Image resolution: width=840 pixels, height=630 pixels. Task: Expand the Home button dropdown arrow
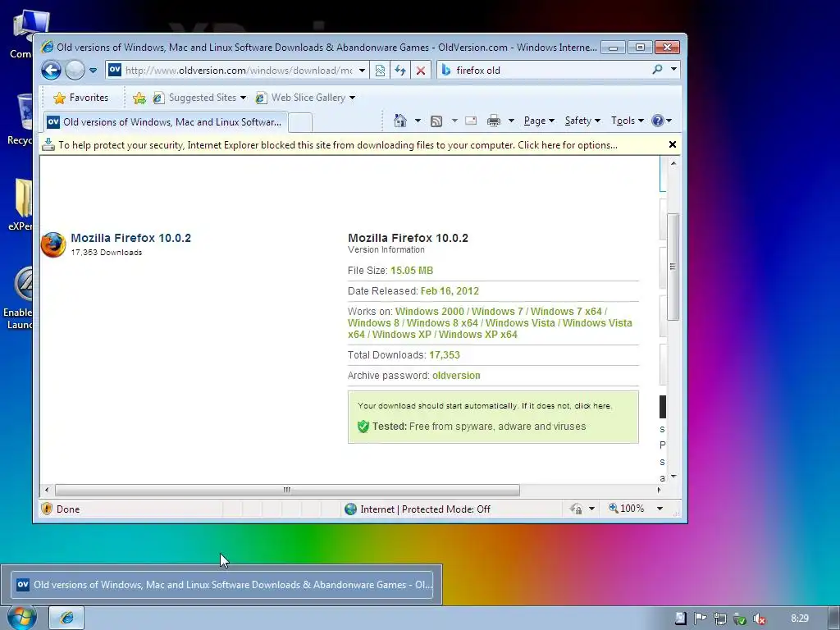point(418,121)
